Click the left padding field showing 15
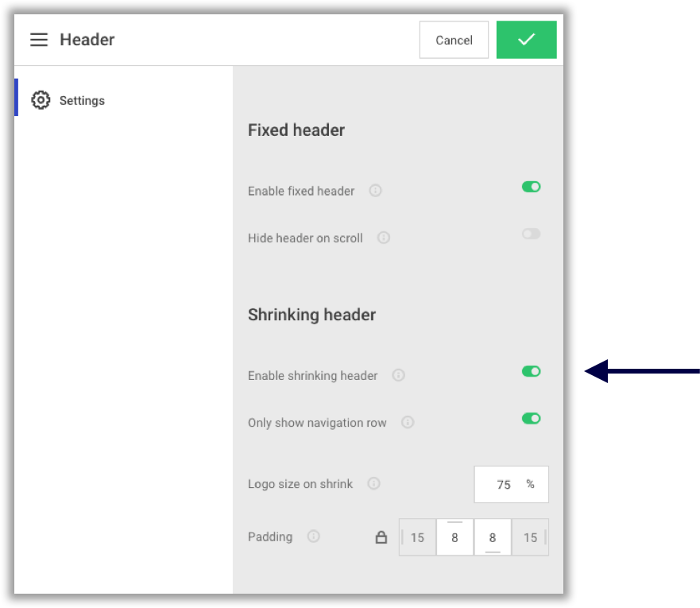 pyautogui.click(x=417, y=537)
